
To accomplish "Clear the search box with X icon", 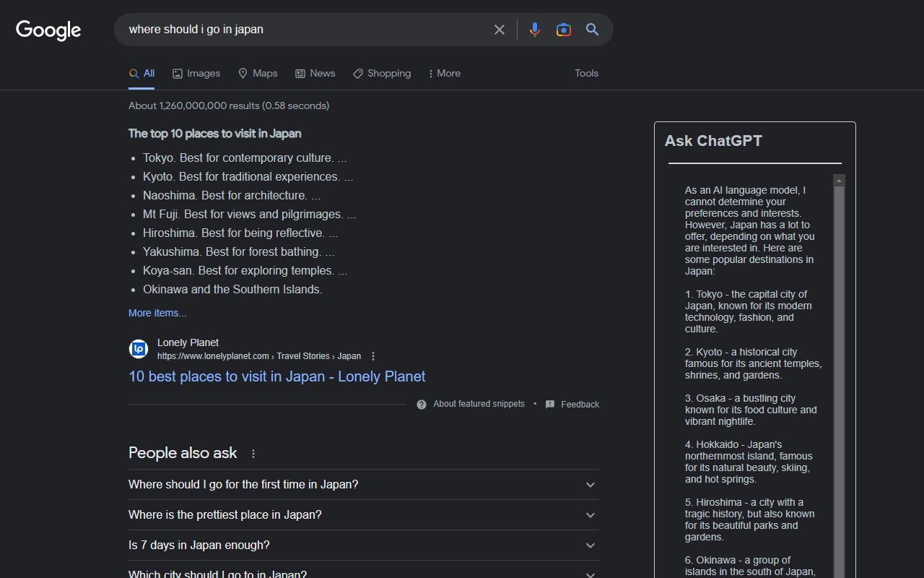I will coord(500,30).
